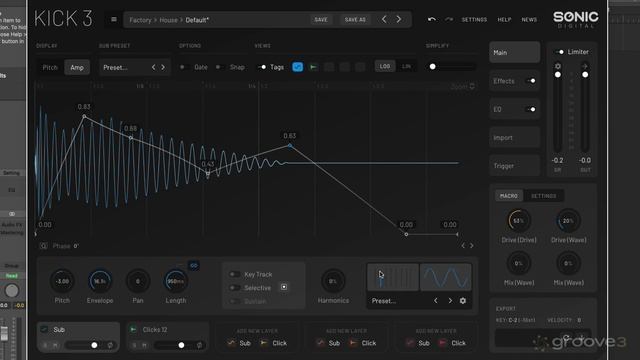
Task: Open SETTINGS in the top bar
Action: 474,20
